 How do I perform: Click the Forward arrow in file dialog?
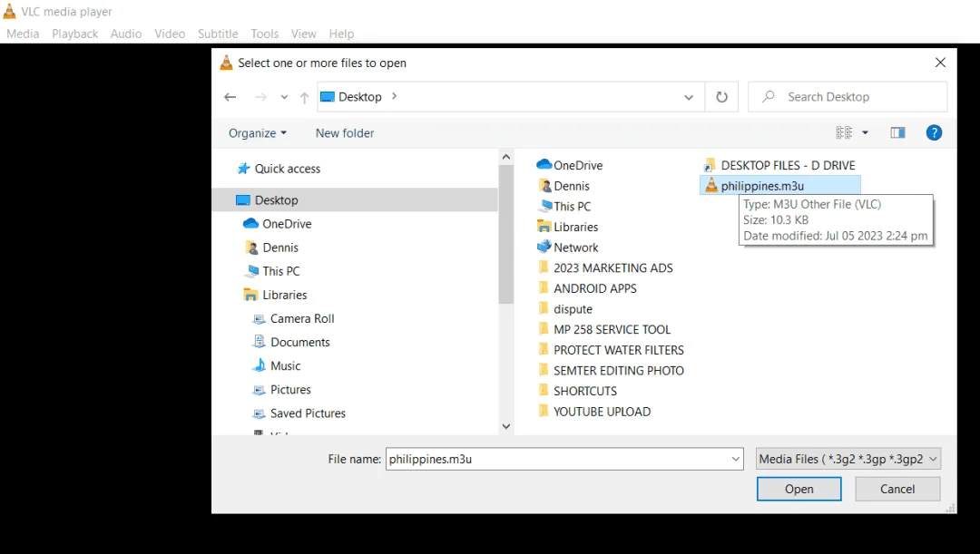tap(260, 97)
